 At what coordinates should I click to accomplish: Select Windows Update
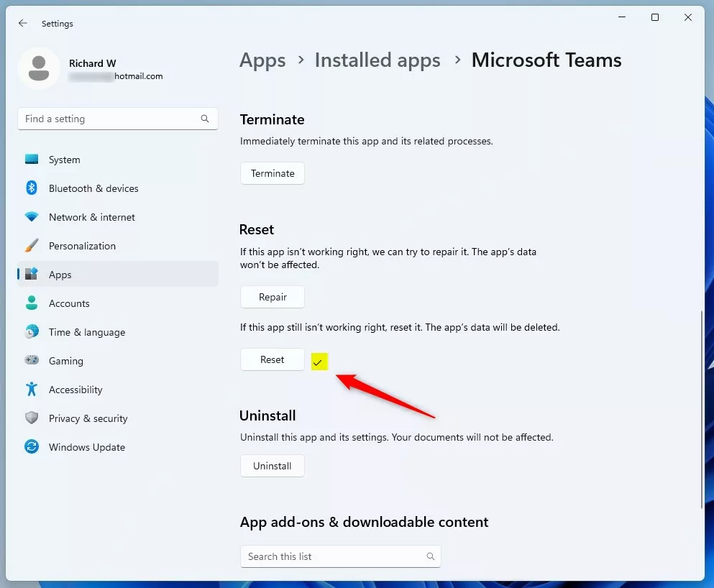pos(118,447)
